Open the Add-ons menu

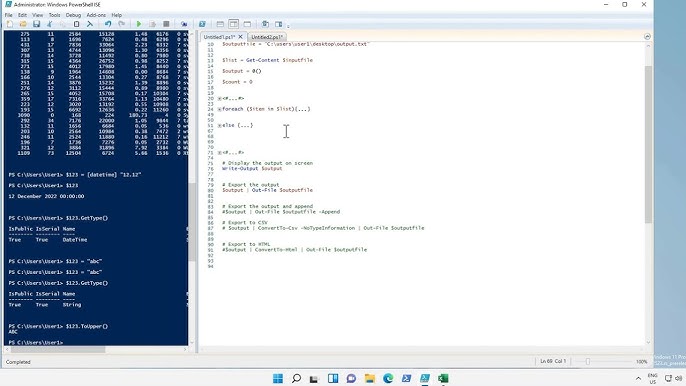click(x=96, y=15)
